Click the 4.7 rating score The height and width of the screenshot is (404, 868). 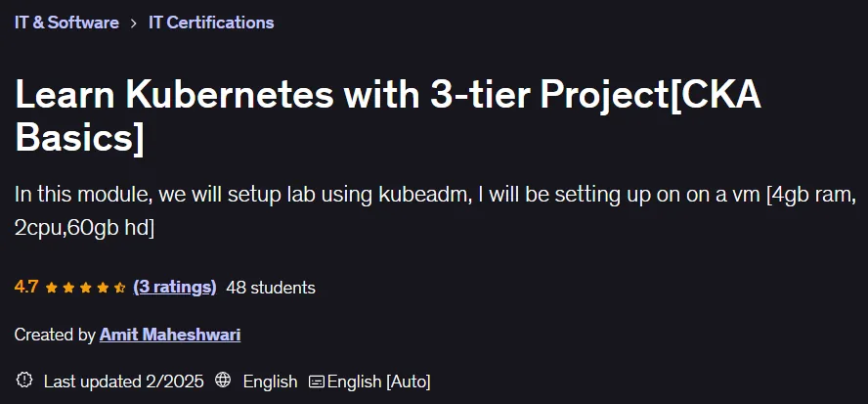click(x=26, y=287)
